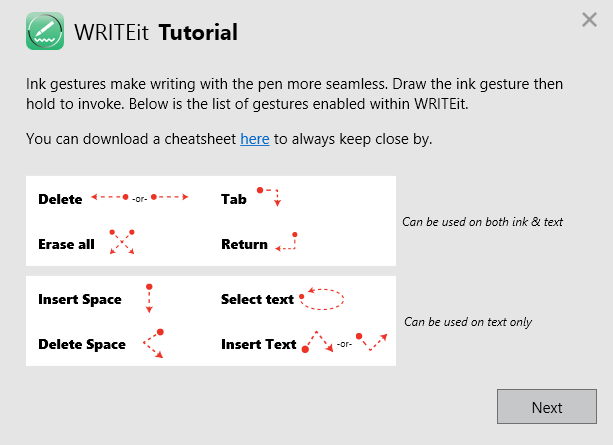The image size is (613, 445).
Task: Click 'Can be used on text only' note
Action: point(467,322)
